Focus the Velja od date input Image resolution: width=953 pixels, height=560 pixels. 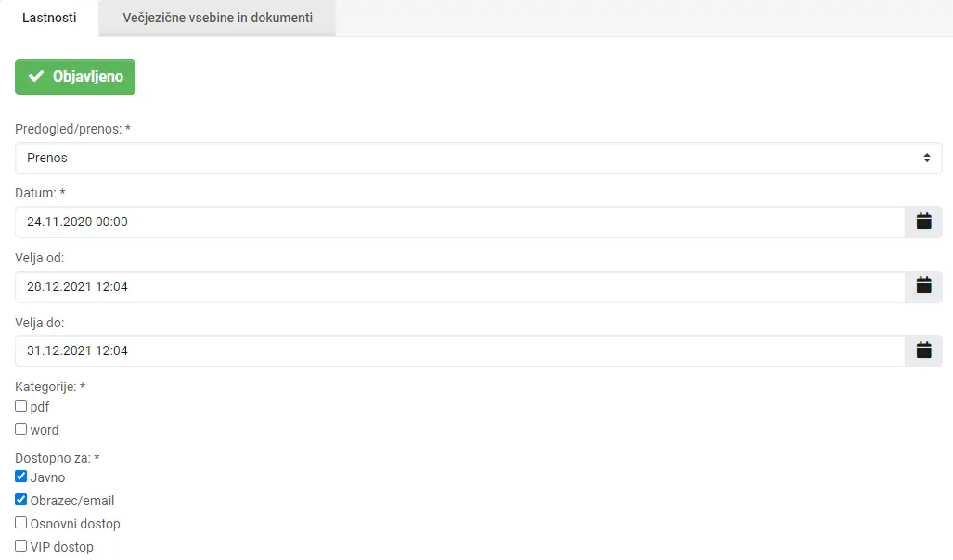[x=459, y=286]
